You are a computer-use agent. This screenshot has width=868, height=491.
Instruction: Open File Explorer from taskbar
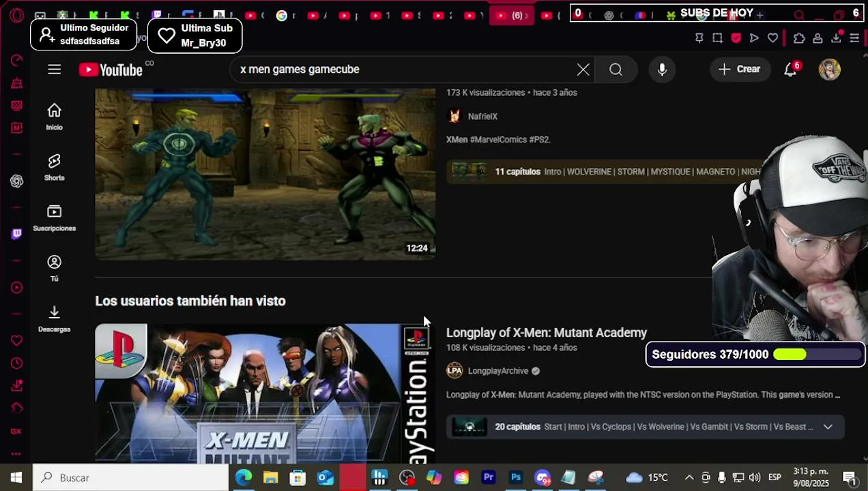pyautogui.click(x=271, y=477)
